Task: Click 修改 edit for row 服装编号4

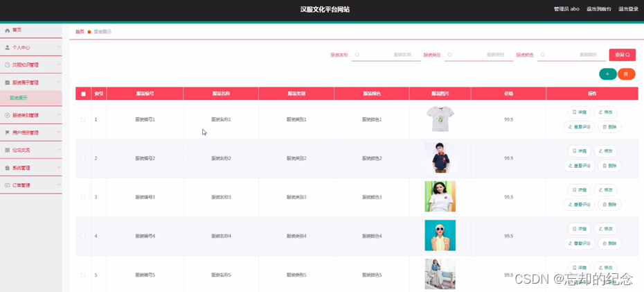Action: [x=605, y=229]
